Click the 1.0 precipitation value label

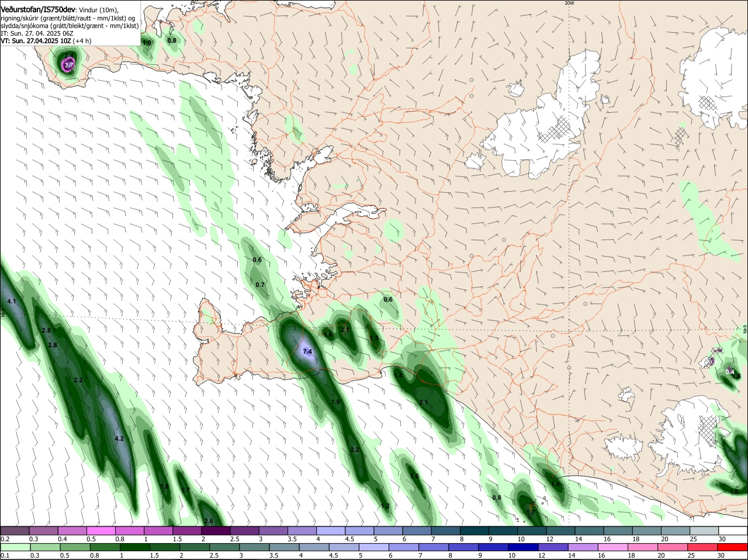[147, 43]
